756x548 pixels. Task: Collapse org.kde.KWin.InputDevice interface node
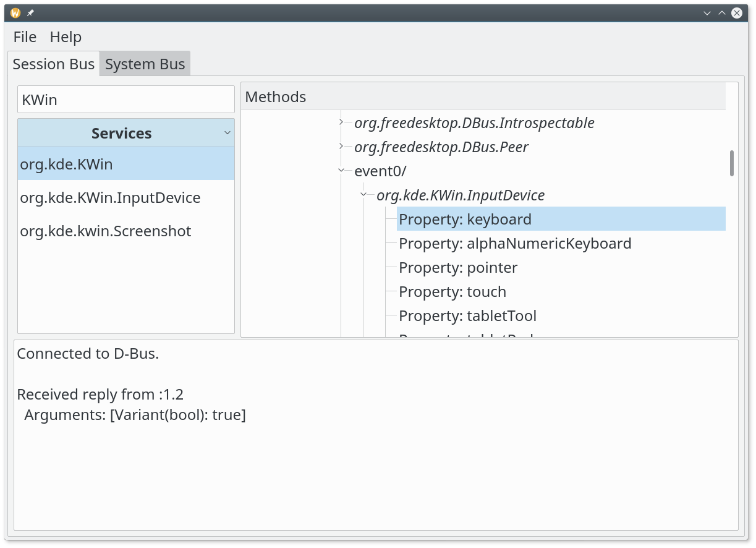tap(363, 195)
